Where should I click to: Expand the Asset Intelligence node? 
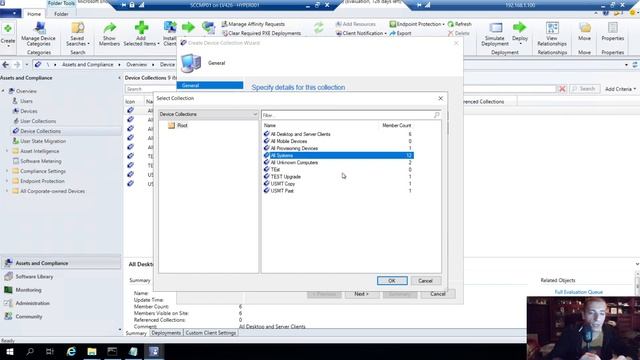(7, 151)
